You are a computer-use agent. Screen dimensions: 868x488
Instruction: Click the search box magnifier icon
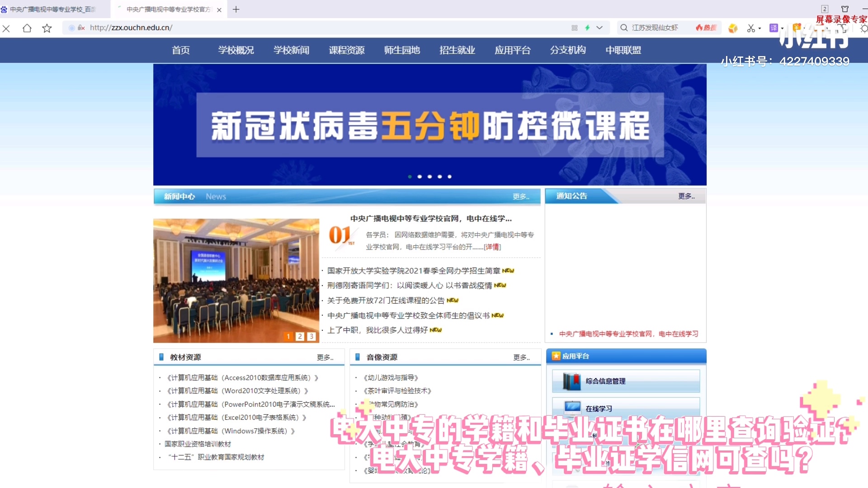click(x=624, y=28)
